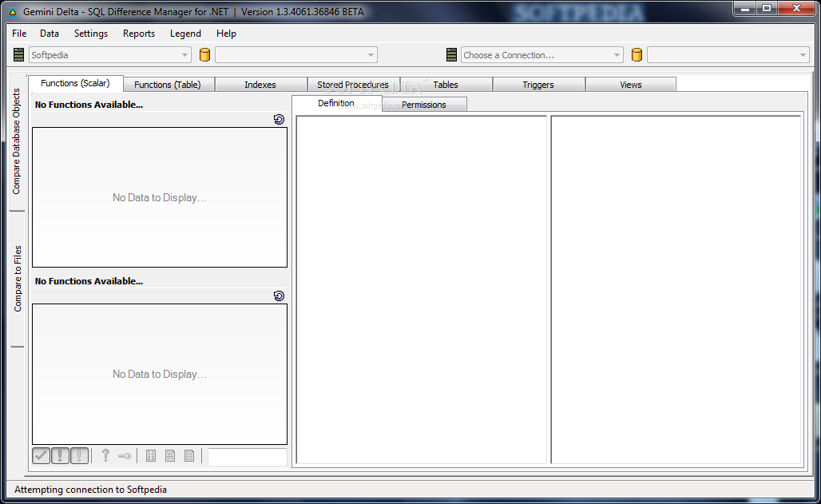Open the Settings menu
The width and height of the screenshot is (821, 504).
click(91, 34)
